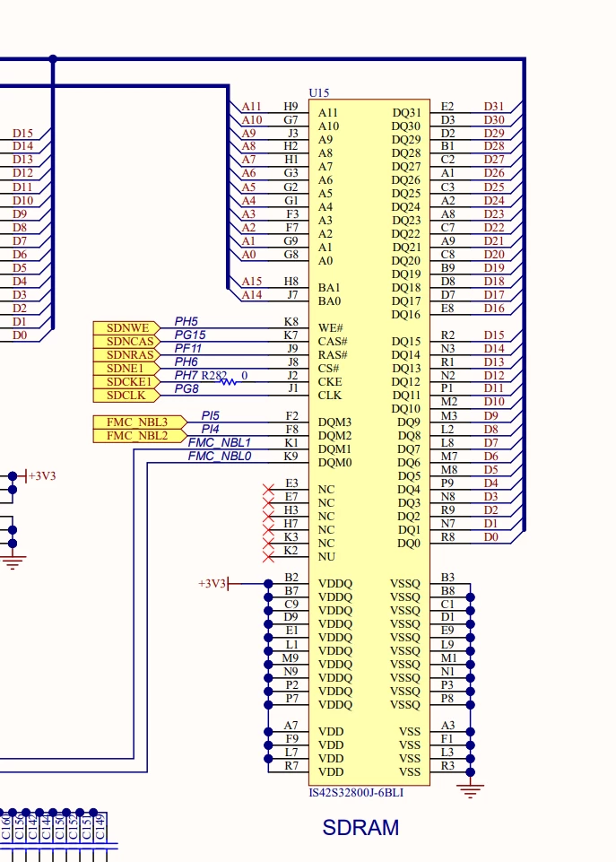The image size is (616, 862).
Task: Click the C152 capacitor label
Action: [x=73, y=827]
